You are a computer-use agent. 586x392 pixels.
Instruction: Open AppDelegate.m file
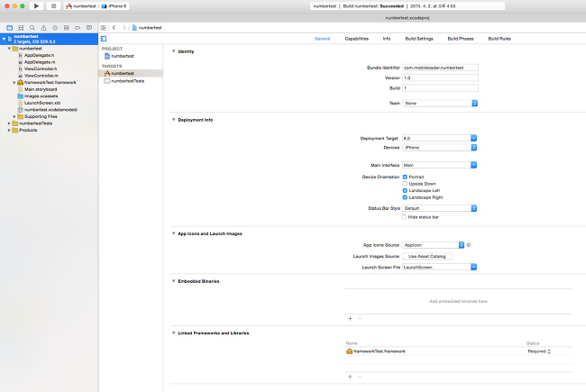pyautogui.click(x=40, y=62)
